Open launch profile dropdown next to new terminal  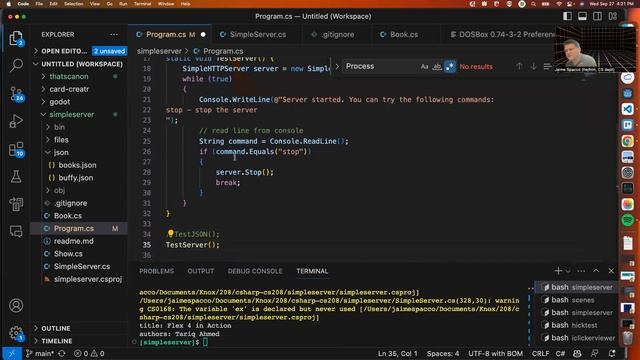[568, 271]
